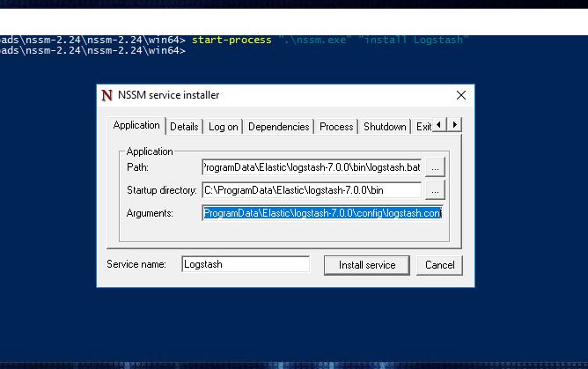Click the Path: label

[x=137, y=167]
